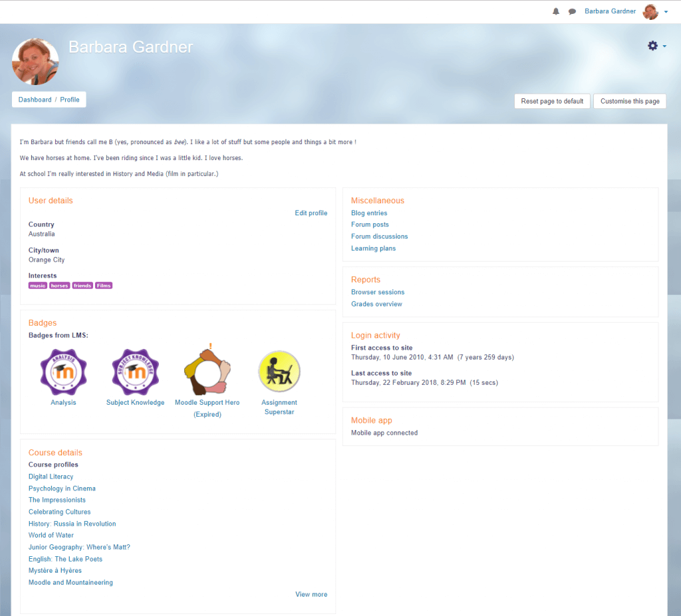
Task: Click View more under Course details
Action: [311, 594]
